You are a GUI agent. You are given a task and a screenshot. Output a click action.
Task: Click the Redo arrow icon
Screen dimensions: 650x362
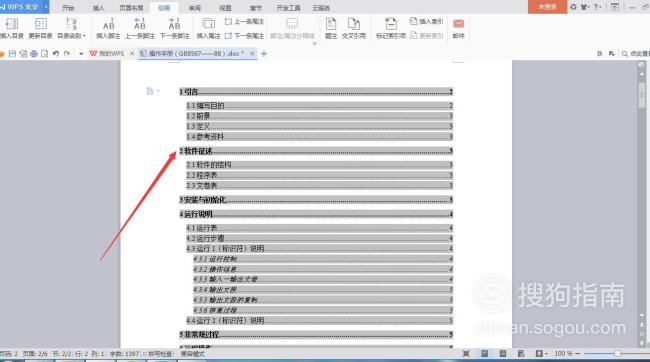[x=67, y=53]
